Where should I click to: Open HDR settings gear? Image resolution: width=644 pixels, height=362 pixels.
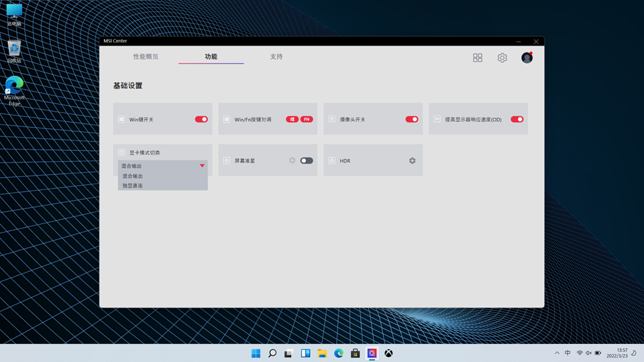412,160
